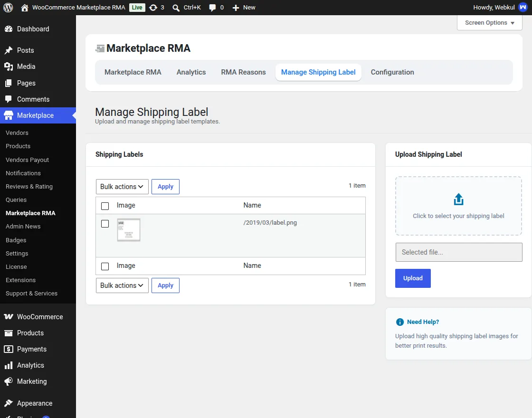Viewport: 532px width, 418px height.
Task: Click the upload arrow icon in drop zone
Action: point(458,199)
